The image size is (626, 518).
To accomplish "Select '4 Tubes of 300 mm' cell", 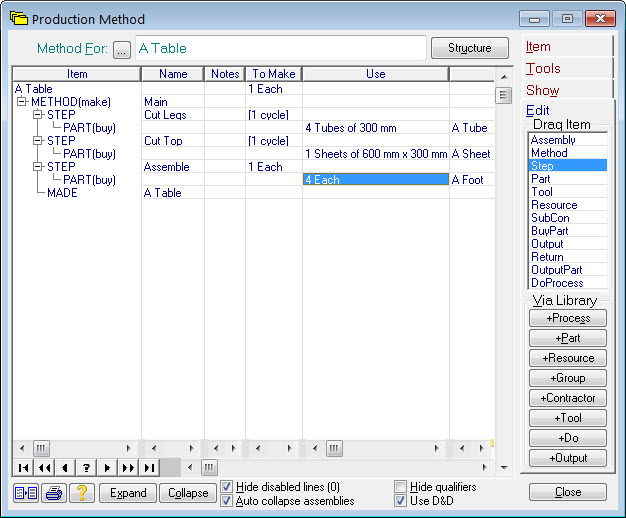I will tap(376, 128).
